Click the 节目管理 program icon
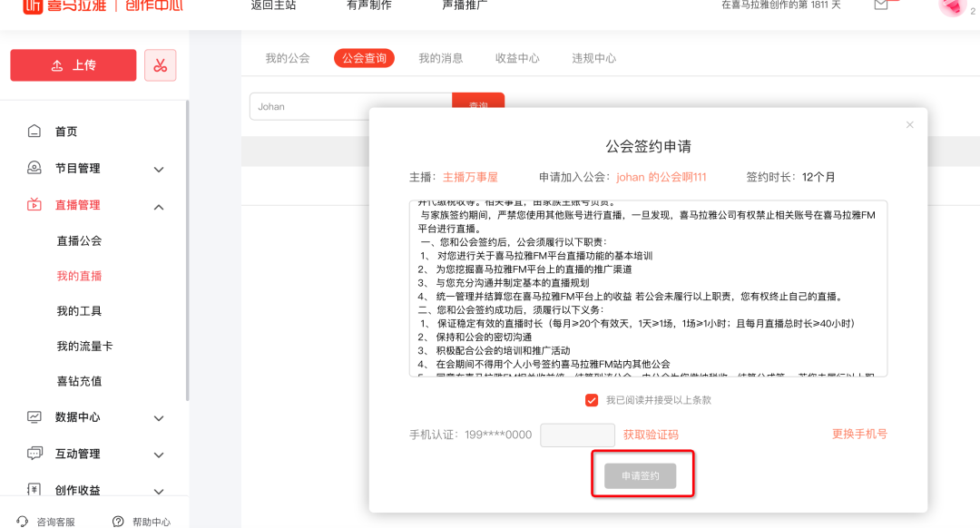The height and width of the screenshot is (528, 980). click(x=34, y=168)
